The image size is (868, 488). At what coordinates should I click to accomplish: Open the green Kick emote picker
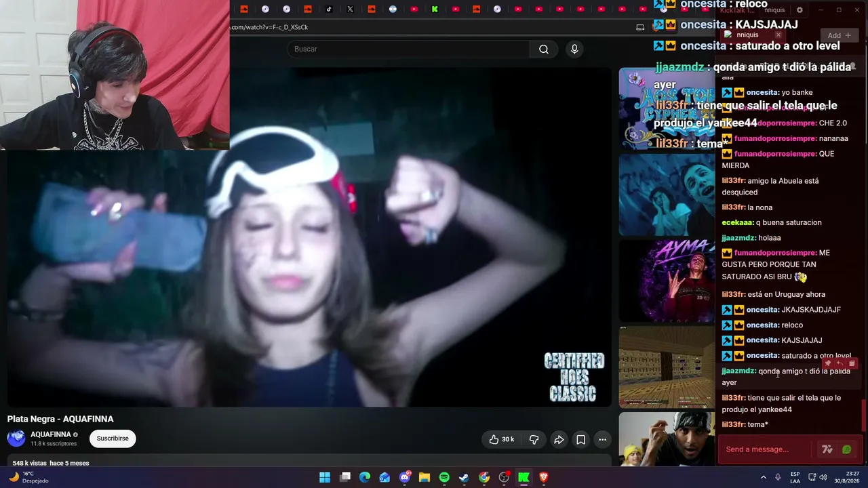(846, 449)
